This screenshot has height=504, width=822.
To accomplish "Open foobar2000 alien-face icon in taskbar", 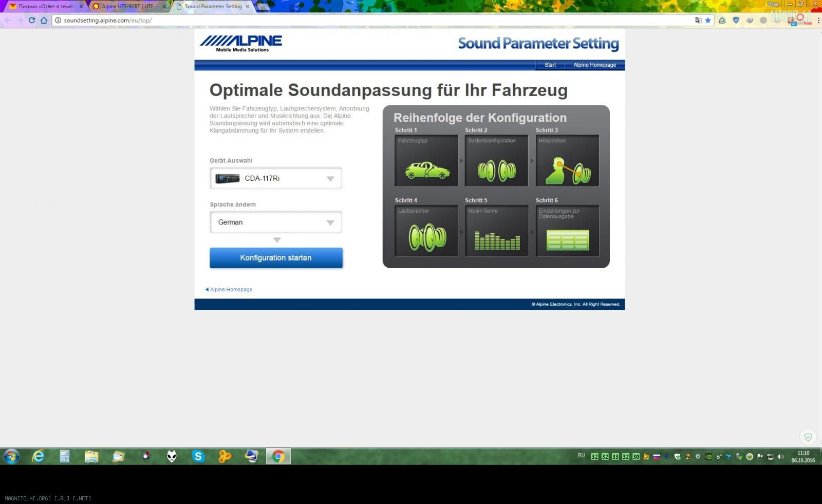I will click(172, 456).
